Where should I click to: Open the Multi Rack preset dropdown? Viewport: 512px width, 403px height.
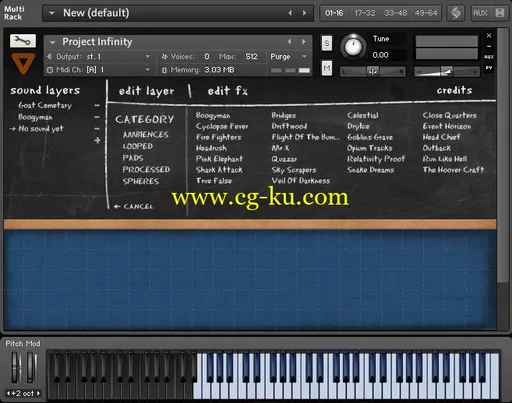click(x=52, y=13)
